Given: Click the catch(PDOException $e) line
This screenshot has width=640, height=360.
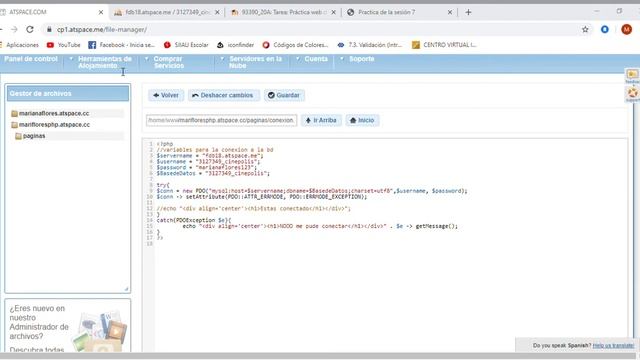Looking at the screenshot, I should point(193,220).
